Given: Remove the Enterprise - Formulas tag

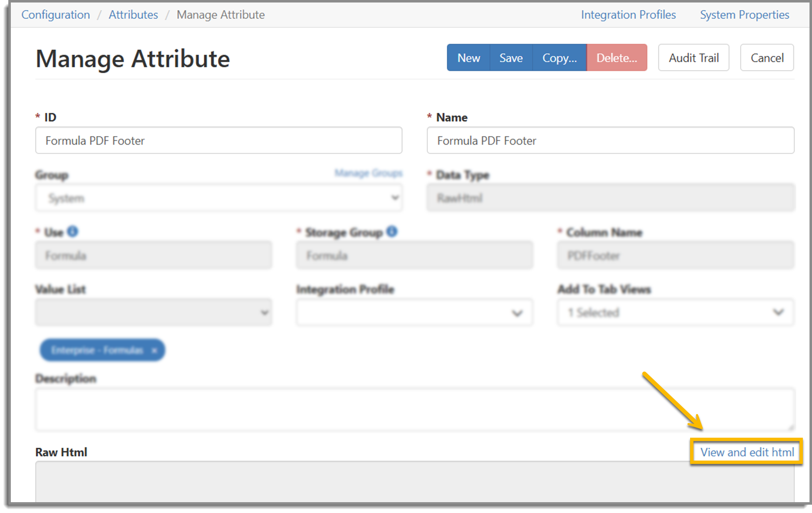Looking at the screenshot, I should click(154, 351).
